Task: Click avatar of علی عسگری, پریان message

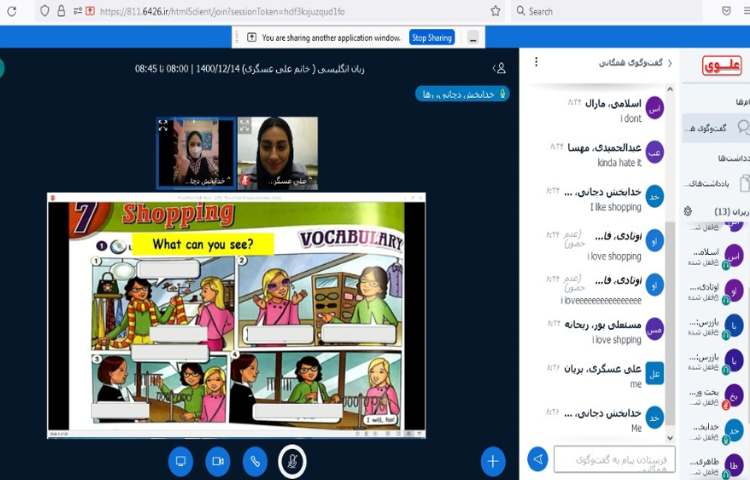Action: coord(654,373)
